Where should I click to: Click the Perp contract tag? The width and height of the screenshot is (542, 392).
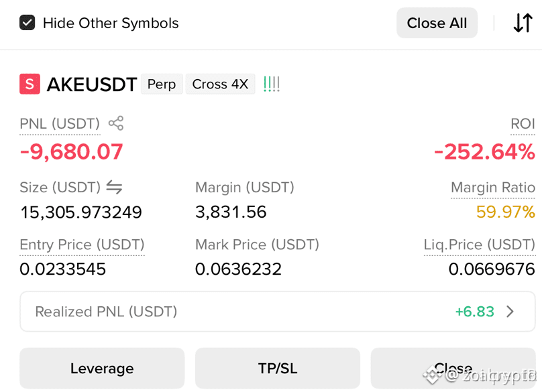pos(162,84)
